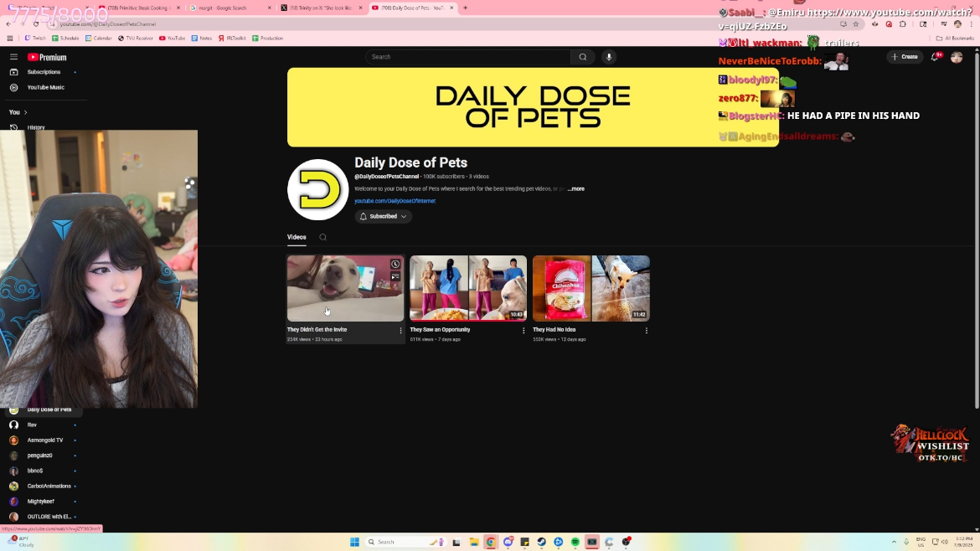Click the address bar URL
This screenshot has width=980, height=551.
coord(107,24)
